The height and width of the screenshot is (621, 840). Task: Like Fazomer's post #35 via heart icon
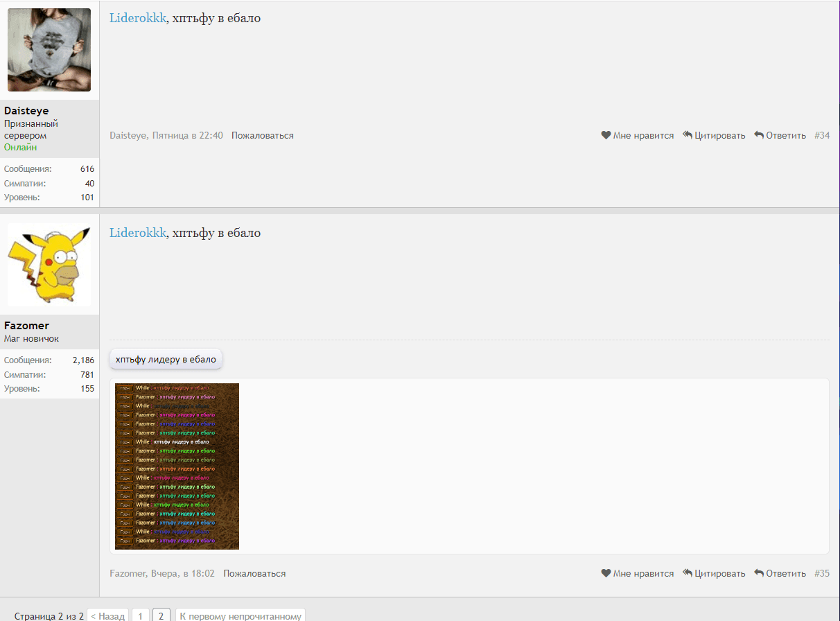[x=606, y=574]
